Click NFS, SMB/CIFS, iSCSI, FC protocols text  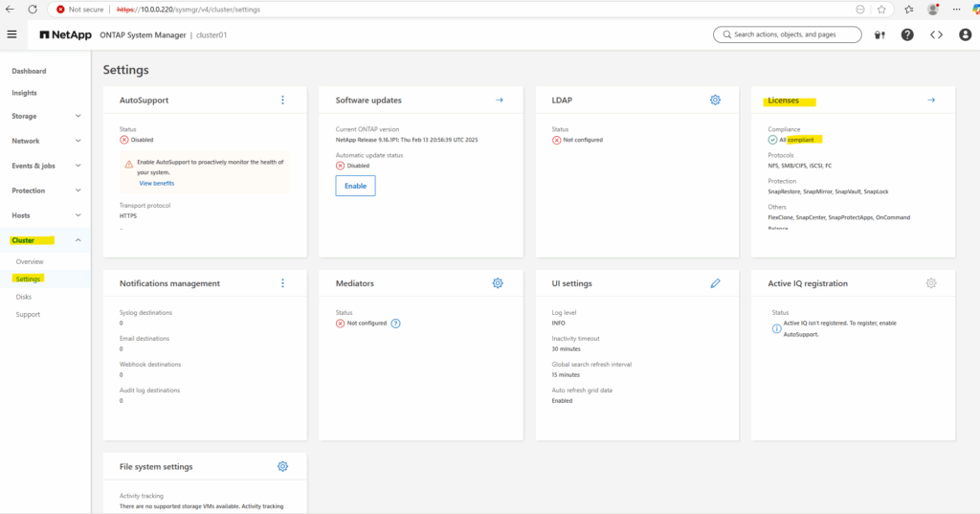(799, 166)
